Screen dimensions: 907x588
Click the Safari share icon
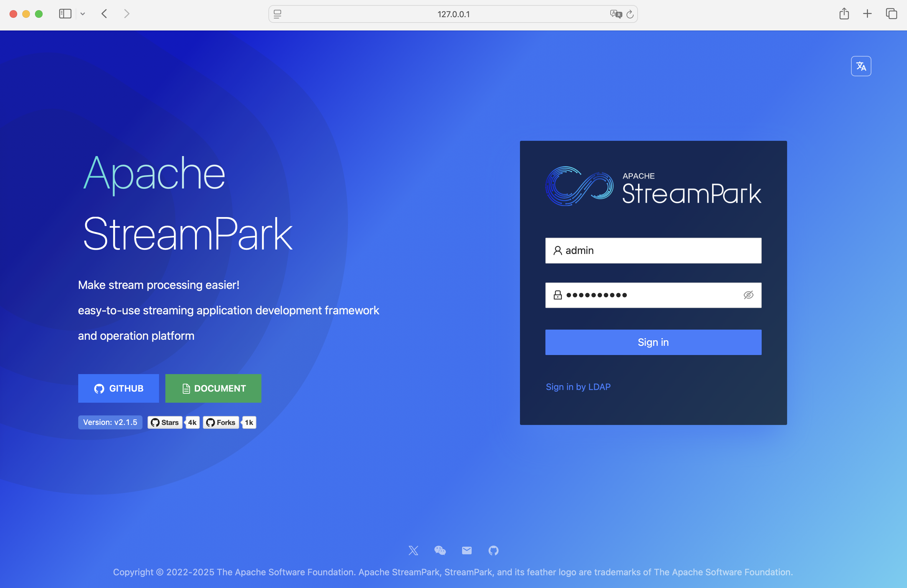844,14
